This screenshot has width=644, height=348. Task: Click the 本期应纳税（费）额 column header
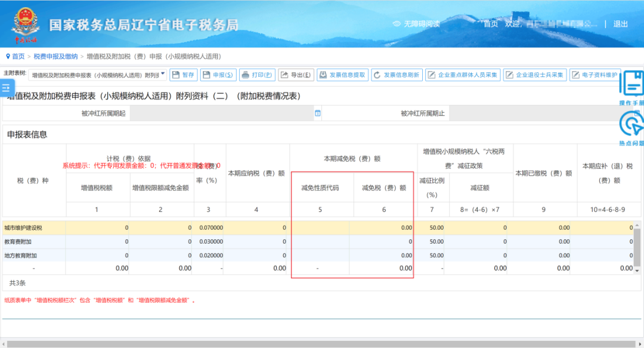256,173
